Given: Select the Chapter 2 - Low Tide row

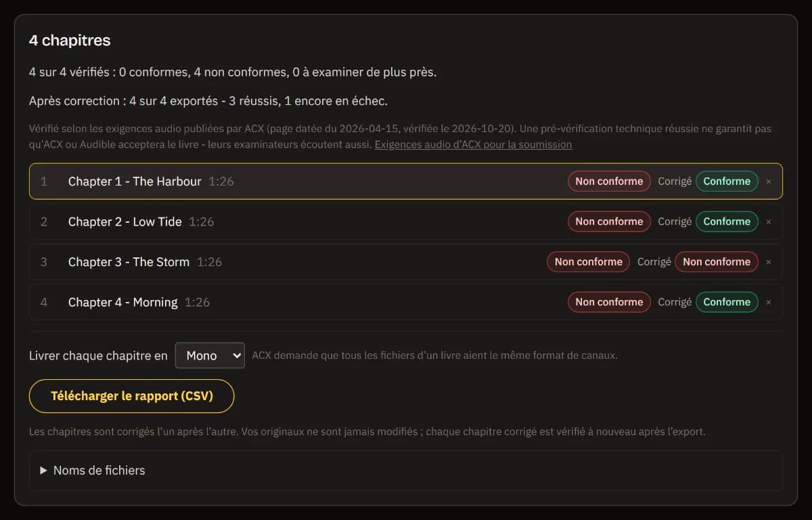Looking at the screenshot, I should pos(406,221).
